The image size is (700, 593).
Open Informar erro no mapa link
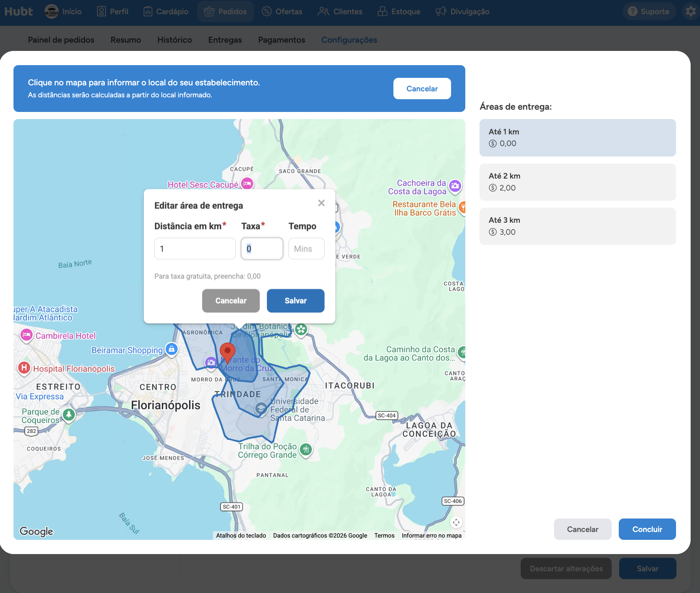click(x=432, y=535)
